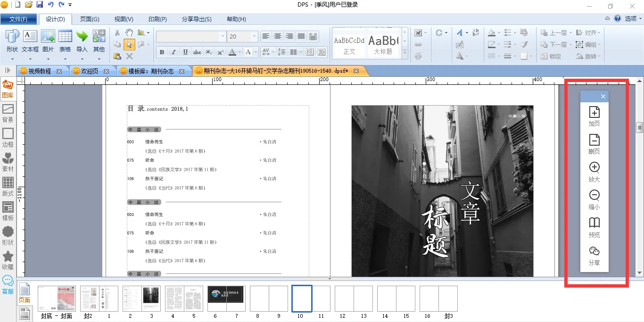This screenshot has width=644, height=322.
Task: Pick the hand pan tool
Action: (129, 33)
